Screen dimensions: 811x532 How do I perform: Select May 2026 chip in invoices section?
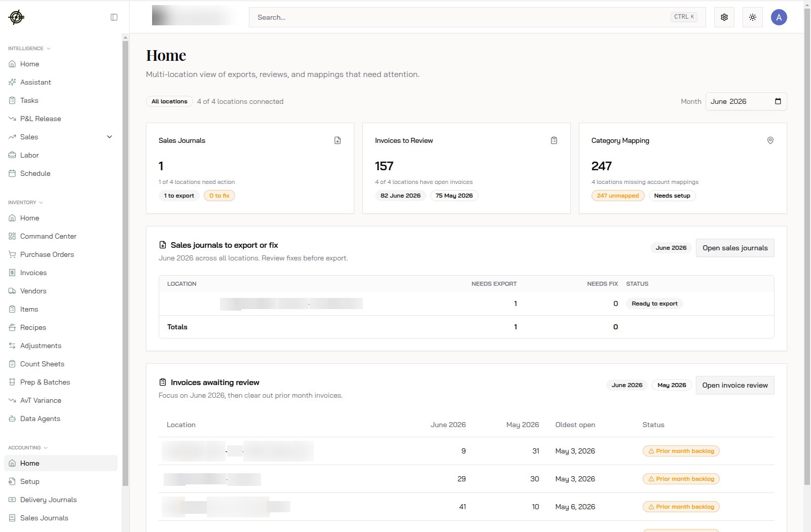pyautogui.click(x=672, y=385)
